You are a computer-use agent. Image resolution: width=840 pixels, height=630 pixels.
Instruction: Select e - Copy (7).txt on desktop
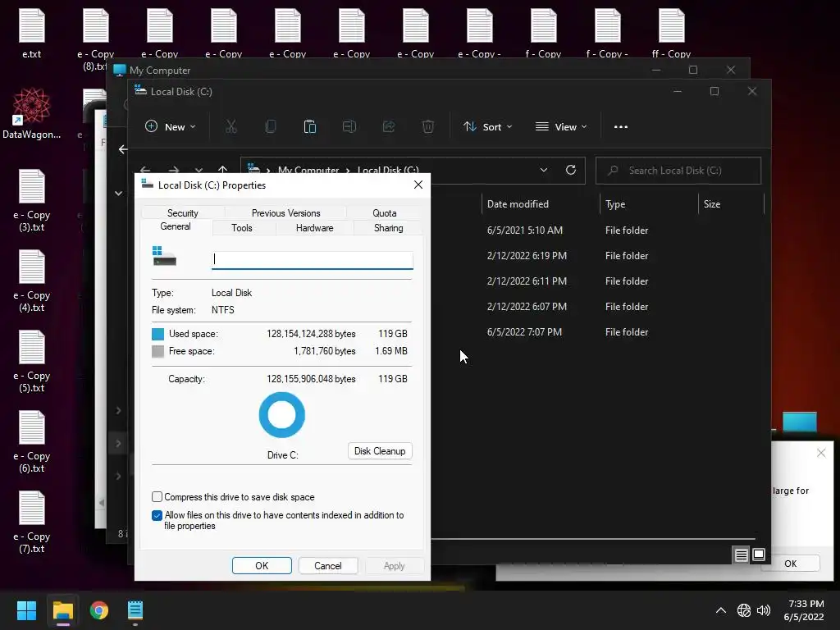pos(32,523)
